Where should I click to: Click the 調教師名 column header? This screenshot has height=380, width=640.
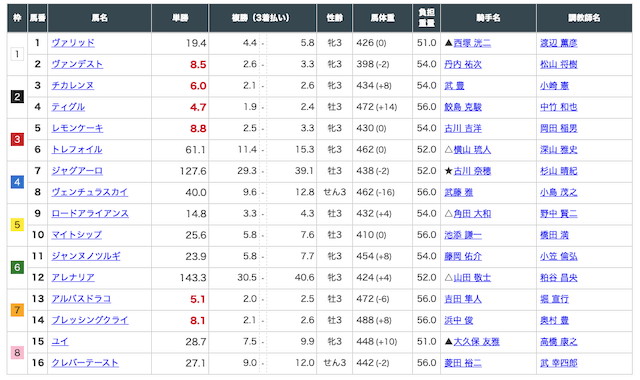584,18
